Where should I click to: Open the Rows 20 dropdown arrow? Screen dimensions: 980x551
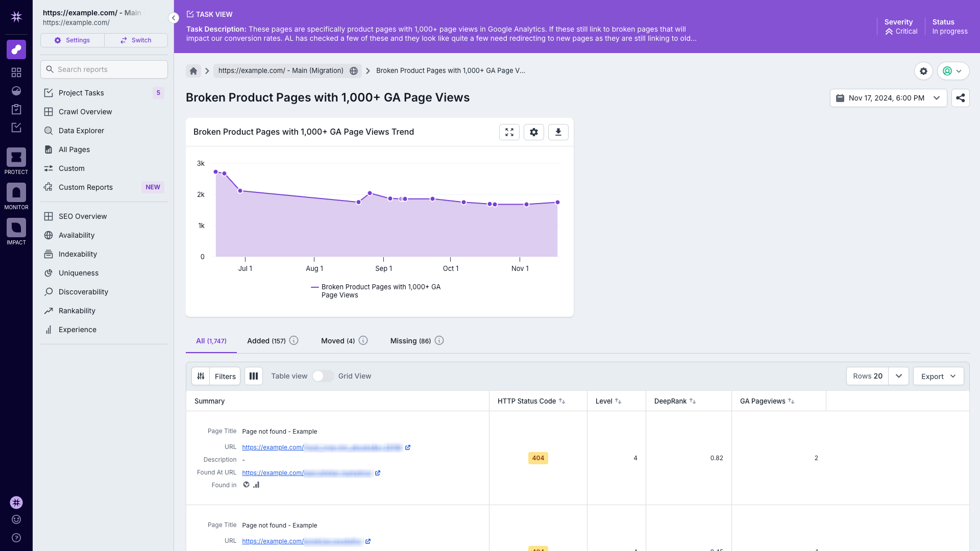pos(899,376)
